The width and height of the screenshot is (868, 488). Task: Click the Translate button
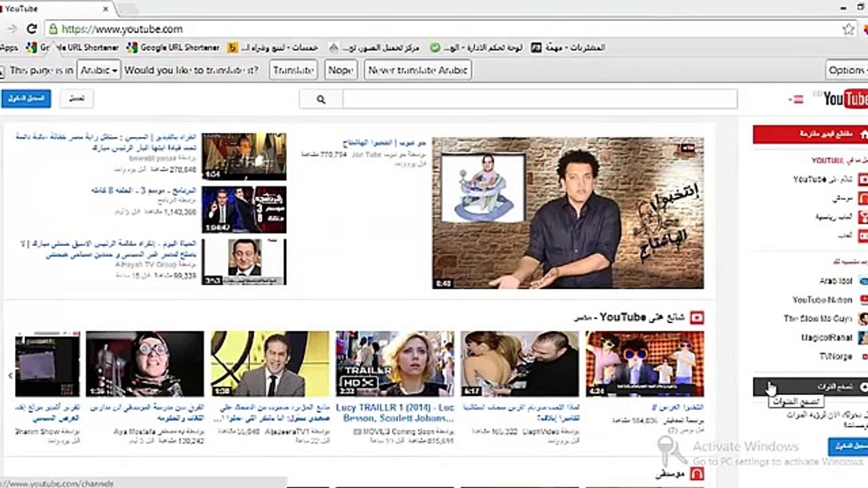click(294, 70)
